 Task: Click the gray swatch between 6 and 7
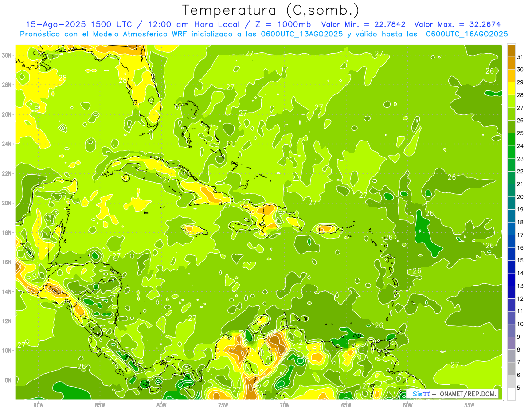point(511,369)
